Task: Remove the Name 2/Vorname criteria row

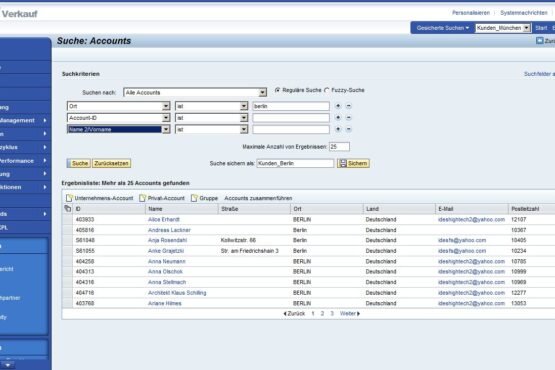Action: [x=349, y=129]
